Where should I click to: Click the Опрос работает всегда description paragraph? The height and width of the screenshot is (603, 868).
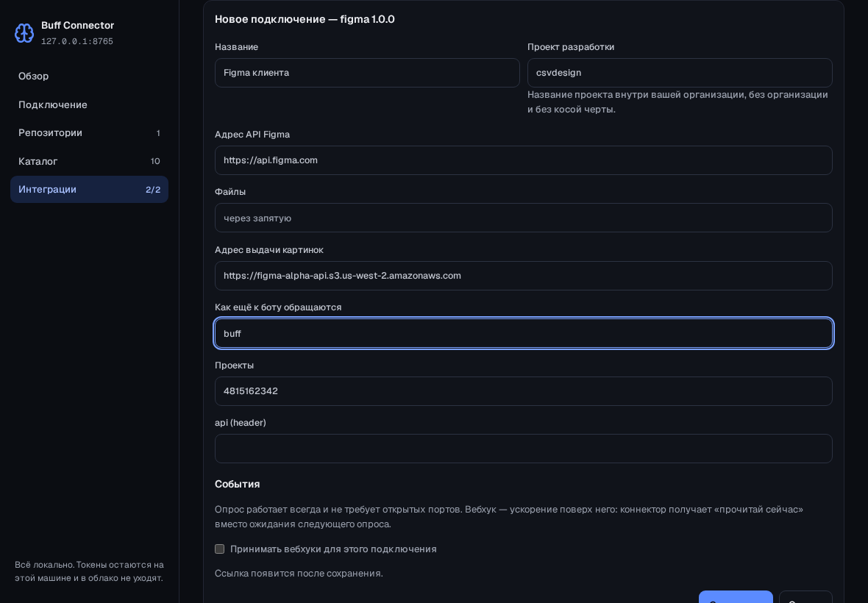click(x=509, y=517)
